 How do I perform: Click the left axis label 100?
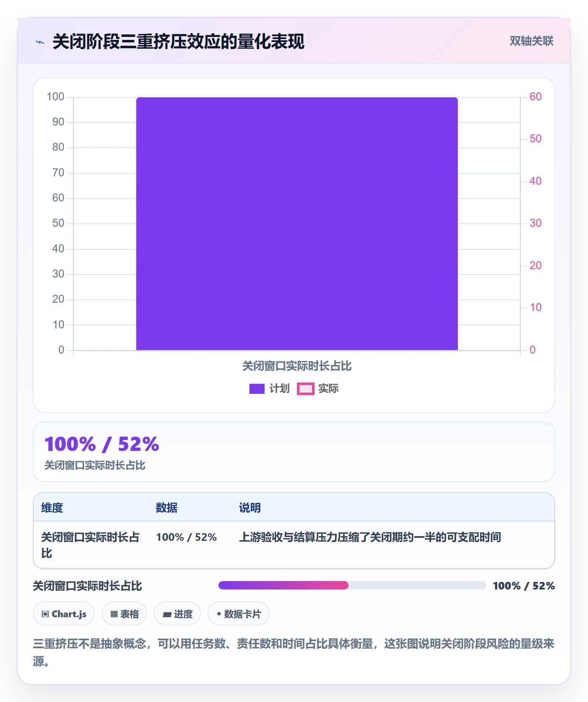[x=55, y=97]
